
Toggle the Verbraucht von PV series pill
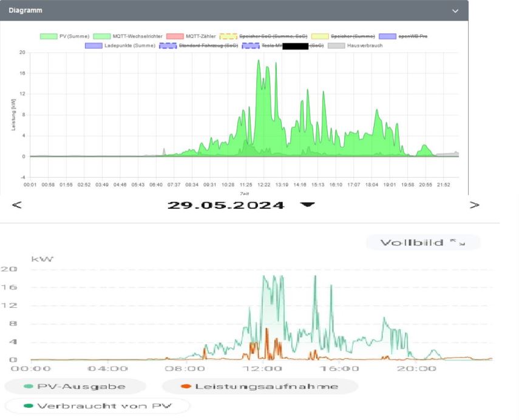point(98,406)
